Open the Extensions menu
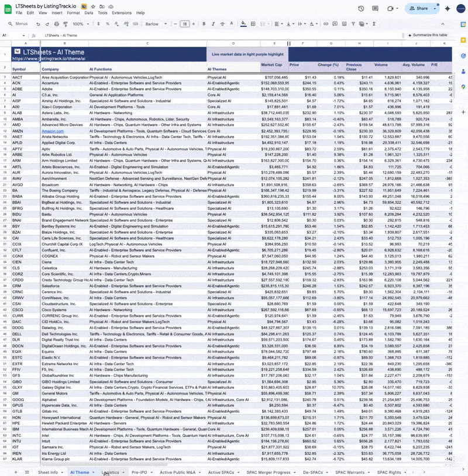The height and width of the screenshot is (476, 468). [x=122, y=13]
